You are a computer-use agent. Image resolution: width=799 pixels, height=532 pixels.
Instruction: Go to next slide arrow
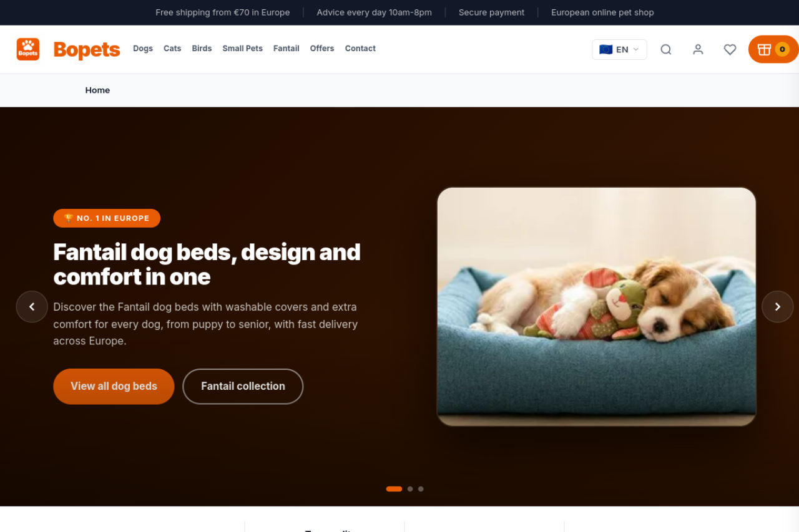point(778,307)
